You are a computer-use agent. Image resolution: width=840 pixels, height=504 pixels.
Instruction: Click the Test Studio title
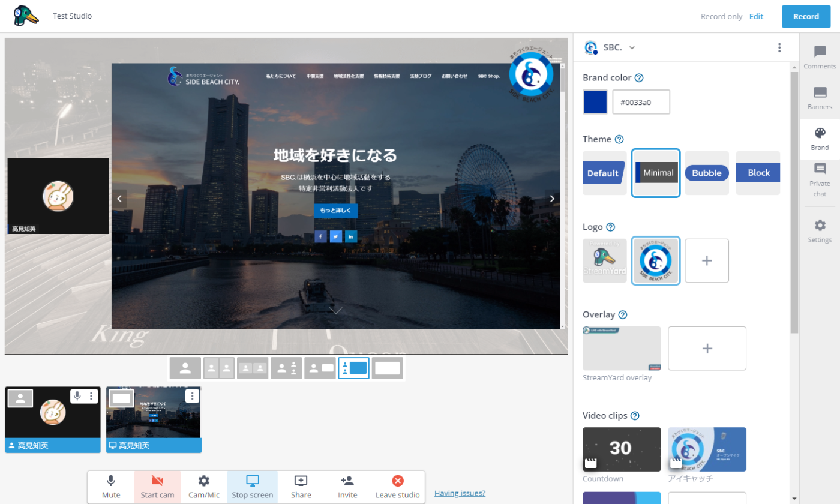72,16
